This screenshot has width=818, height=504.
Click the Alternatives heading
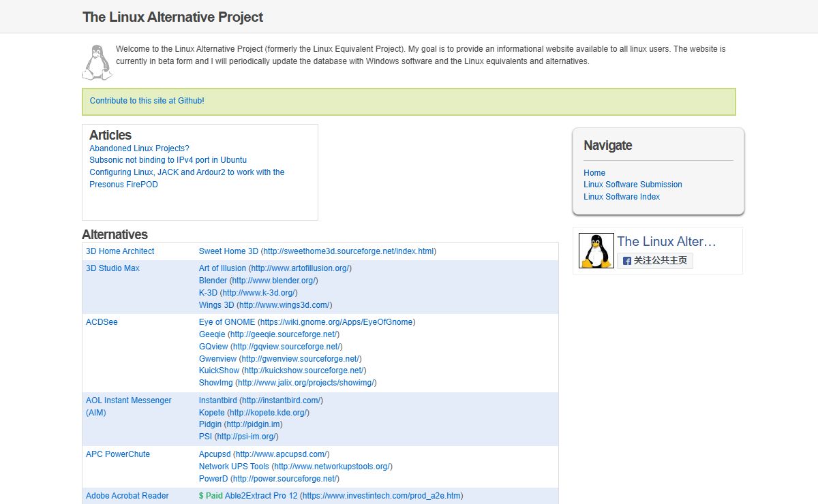[115, 234]
